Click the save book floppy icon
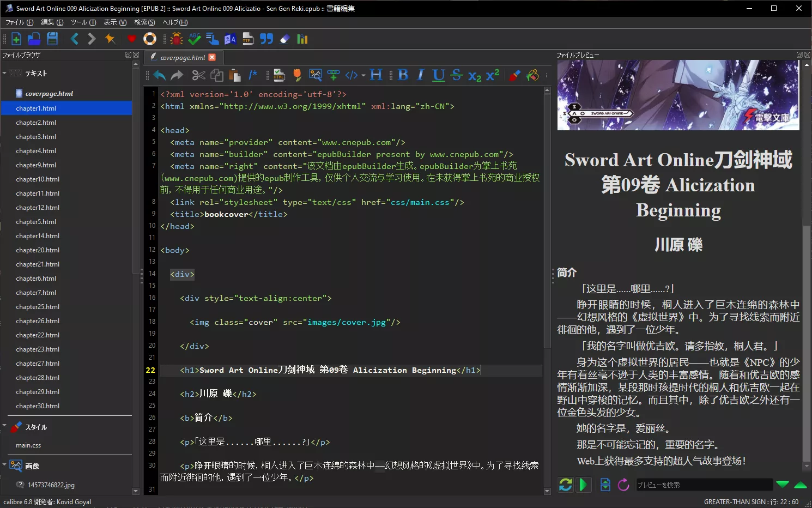 [52, 39]
